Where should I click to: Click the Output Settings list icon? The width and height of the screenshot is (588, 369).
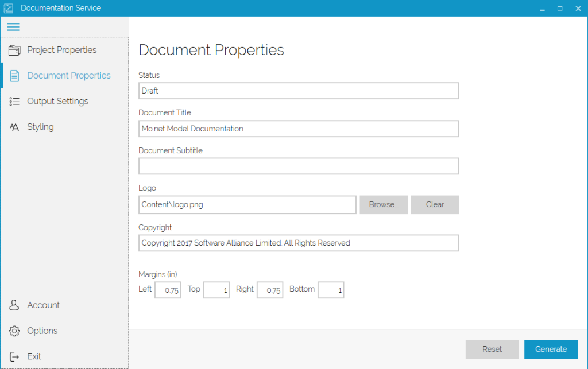pos(14,101)
